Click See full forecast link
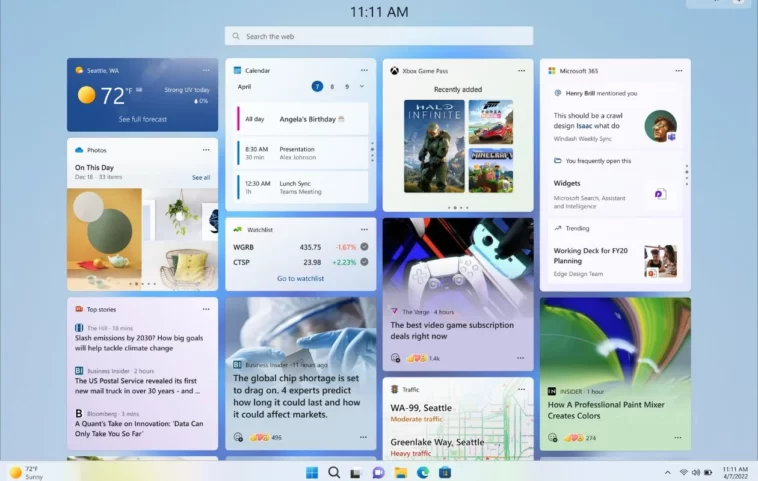Image resolution: width=758 pixels, height=481 pixels. coord(143,119)
